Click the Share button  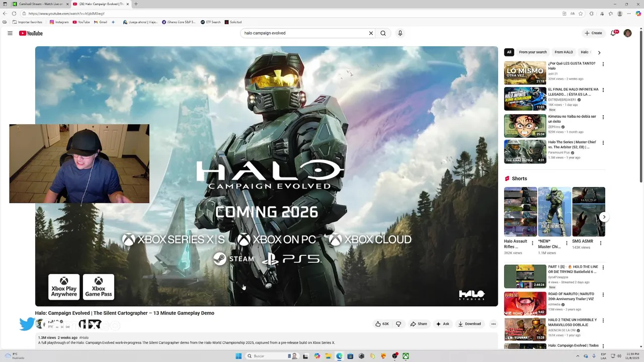pos(419,324)
